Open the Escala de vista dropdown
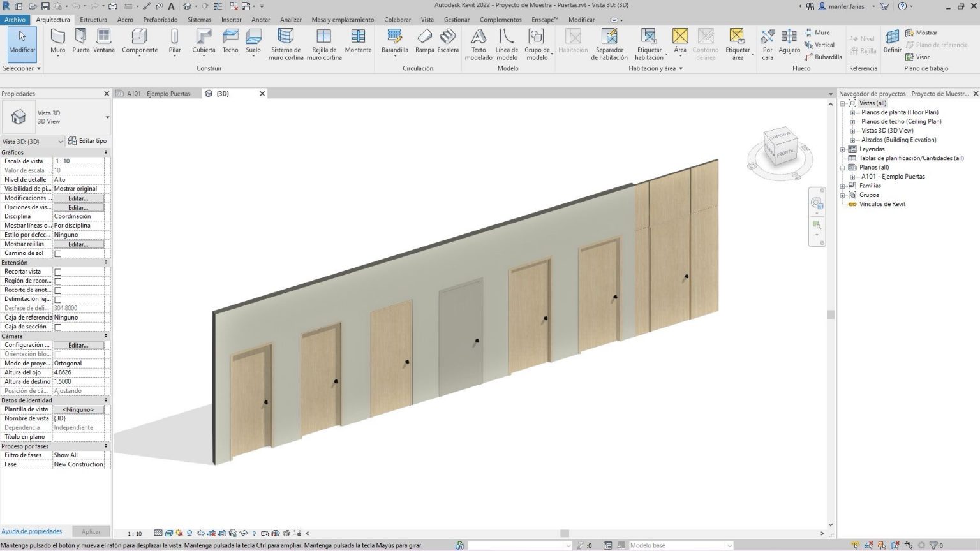 pyautogui.click(x=81, y=161)
